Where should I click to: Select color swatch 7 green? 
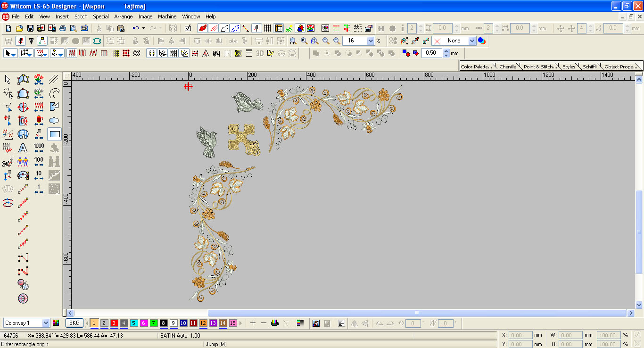(x=154, y=323)
